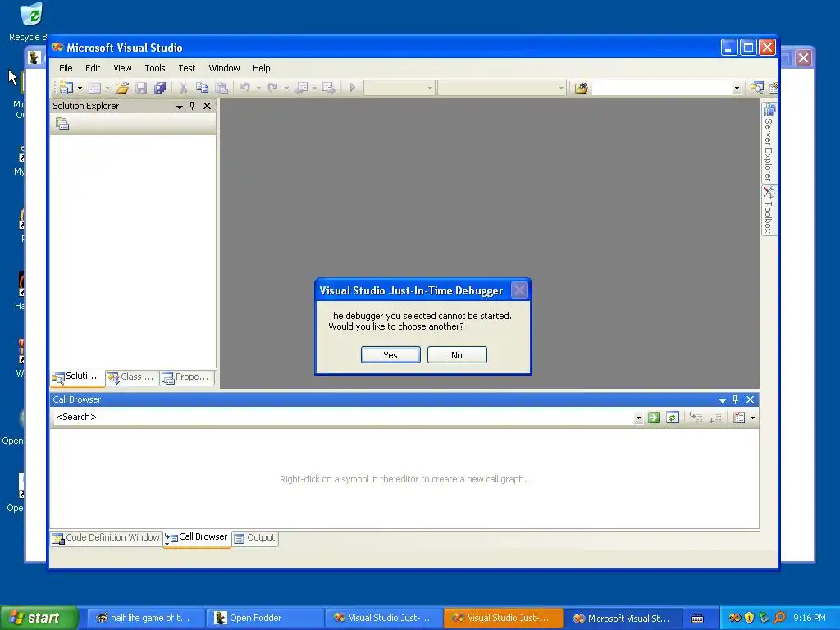Image resolution: width=840 pixels, height=630 pixels.
Task: Open Solution Explorer window position dropdown
Action: [180, 107]
